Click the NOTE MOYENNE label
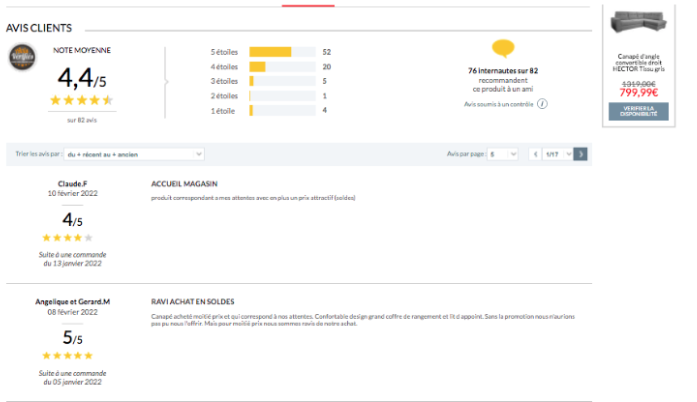The width and height of the screenshot is (697, 402). click(x=82, y=50)
